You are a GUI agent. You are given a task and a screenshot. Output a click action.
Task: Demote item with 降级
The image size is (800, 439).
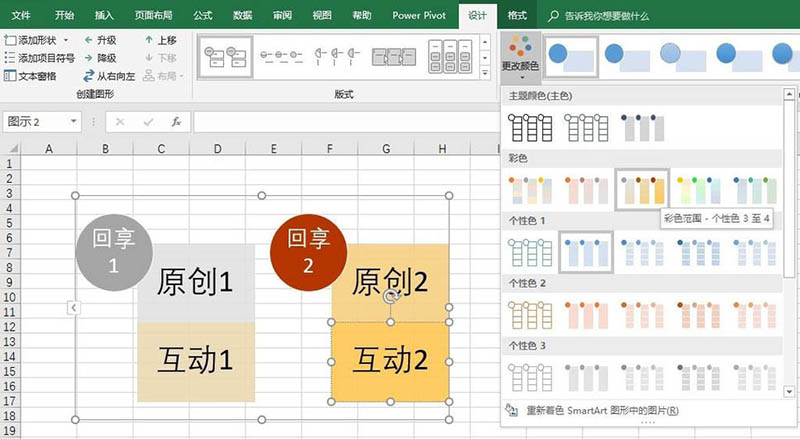pyautogui.click(x=101, y=58)
